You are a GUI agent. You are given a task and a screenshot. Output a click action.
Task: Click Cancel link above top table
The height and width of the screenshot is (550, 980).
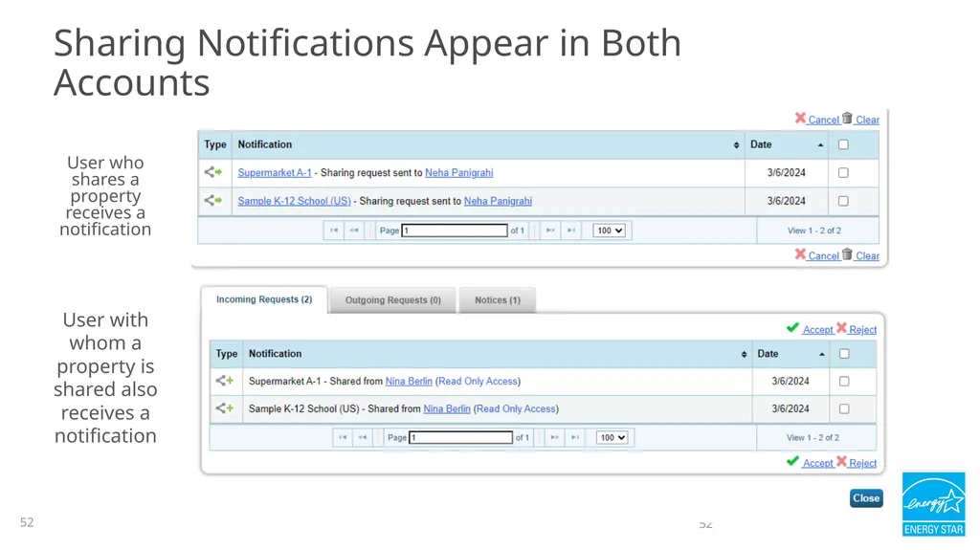pos(823,120)
